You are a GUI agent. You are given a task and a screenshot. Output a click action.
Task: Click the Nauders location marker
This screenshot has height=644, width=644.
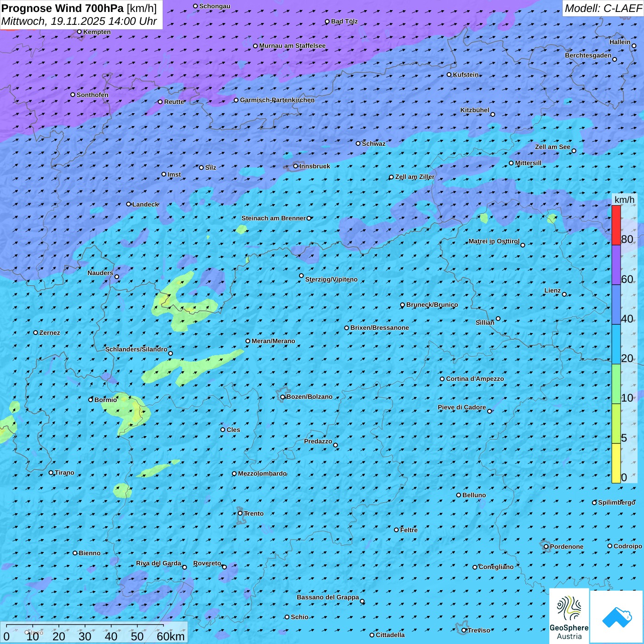117,277
